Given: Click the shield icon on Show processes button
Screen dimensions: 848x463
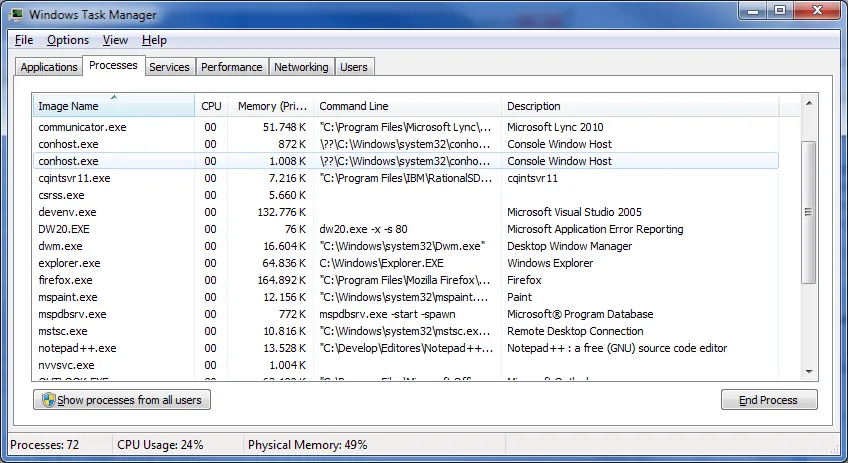Looking at the screenshot, I should point(46,400).
